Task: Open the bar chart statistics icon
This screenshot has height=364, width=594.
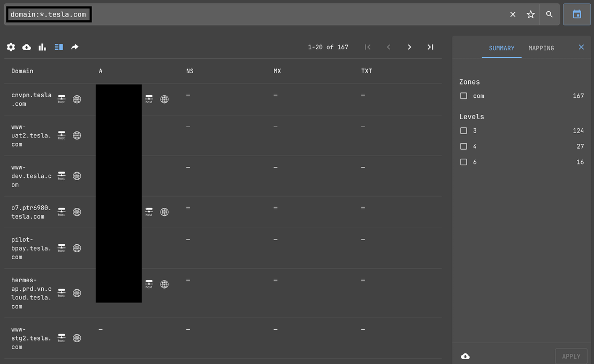Action: [x=42, y=47]
